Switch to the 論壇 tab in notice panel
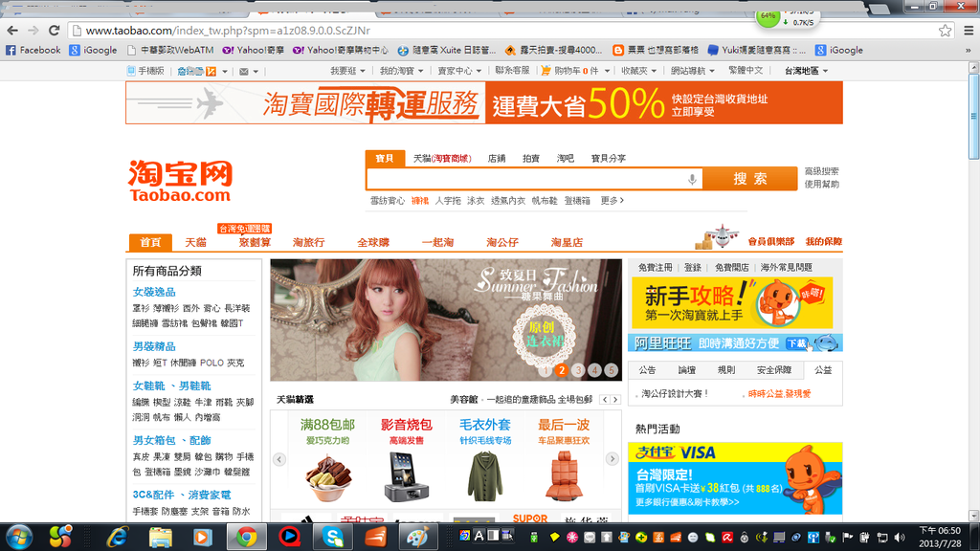The image size is (980, 551). (x=687, y=370)
